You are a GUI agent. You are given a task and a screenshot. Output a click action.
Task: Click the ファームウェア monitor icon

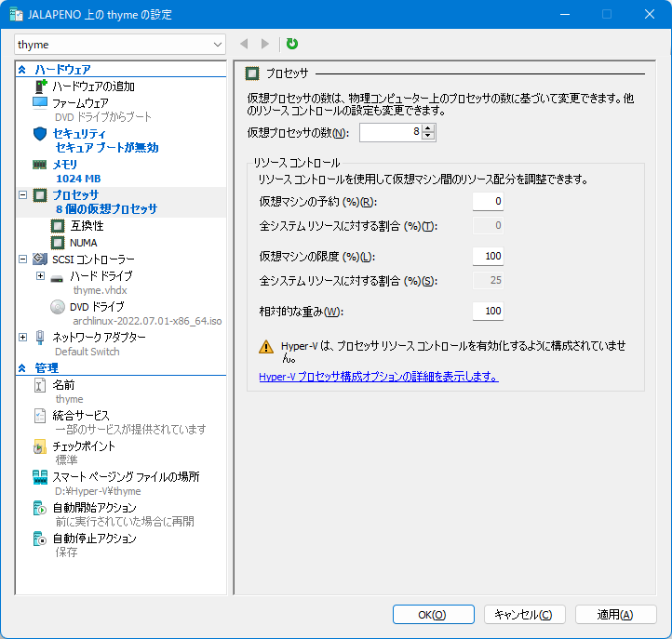[x=40, y=103]
